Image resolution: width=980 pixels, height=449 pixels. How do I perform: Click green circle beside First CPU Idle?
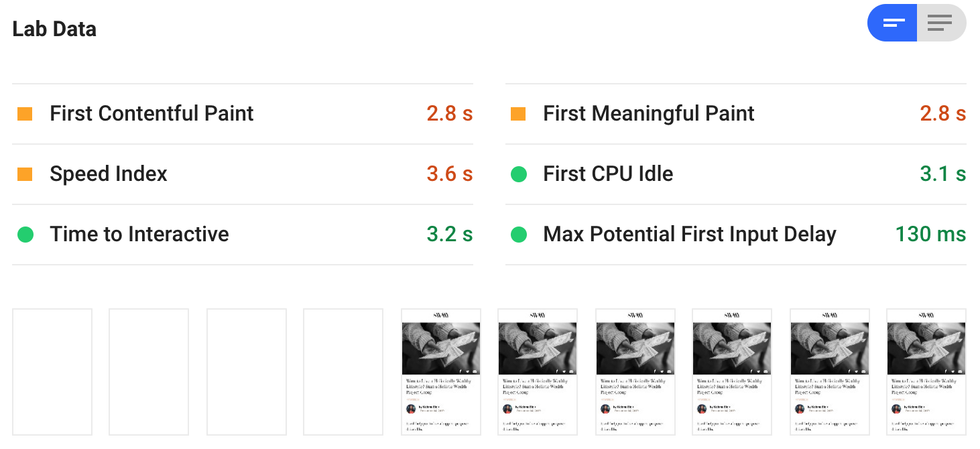click(x=518, y=174)
